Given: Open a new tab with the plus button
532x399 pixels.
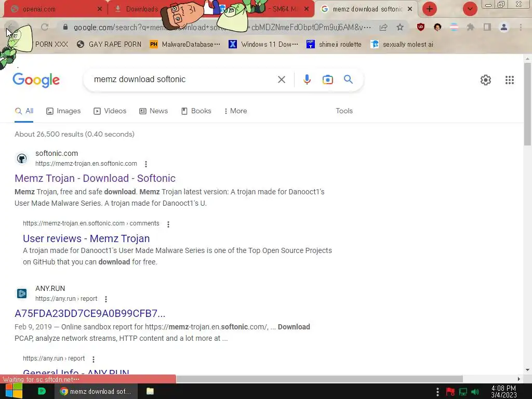Looking at the screenshot, I should coord(429,9).
